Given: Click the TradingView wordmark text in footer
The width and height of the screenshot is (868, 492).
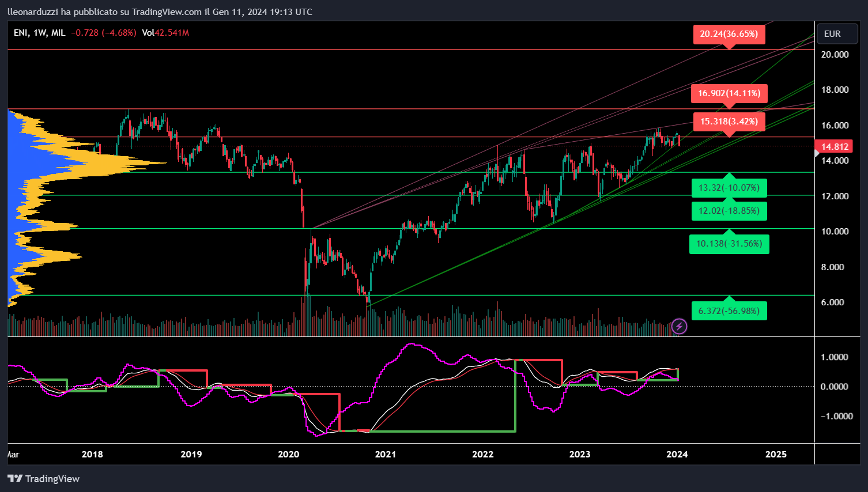Looking at the screenshot, I should (x=52, y=479).
